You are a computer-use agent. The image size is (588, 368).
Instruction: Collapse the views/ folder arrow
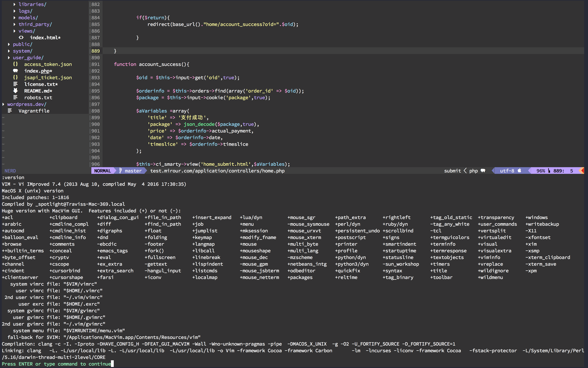pos(15,31)
